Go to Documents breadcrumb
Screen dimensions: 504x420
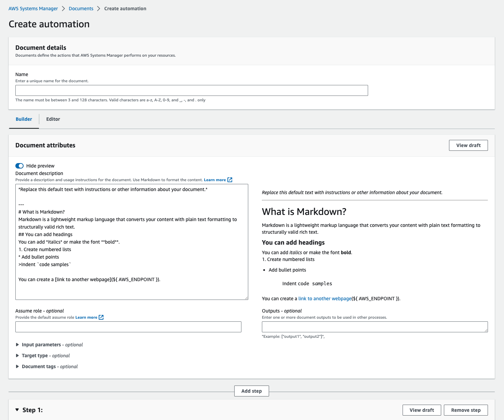(81, 9)
